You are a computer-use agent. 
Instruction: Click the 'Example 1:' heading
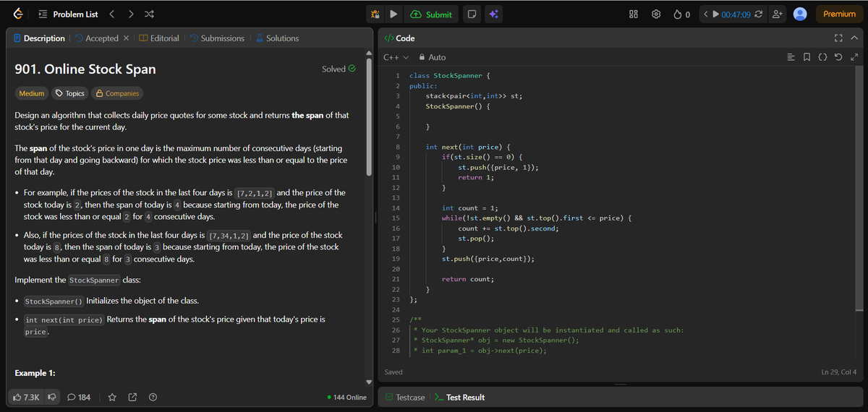point(35,373)
